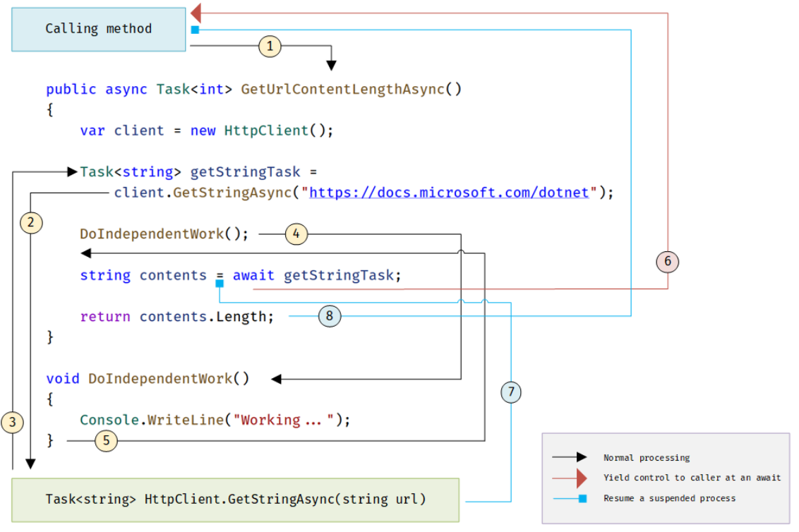Select step marker 2 beside getStringTask assignment
799x532 pixels.
(31, 222)
